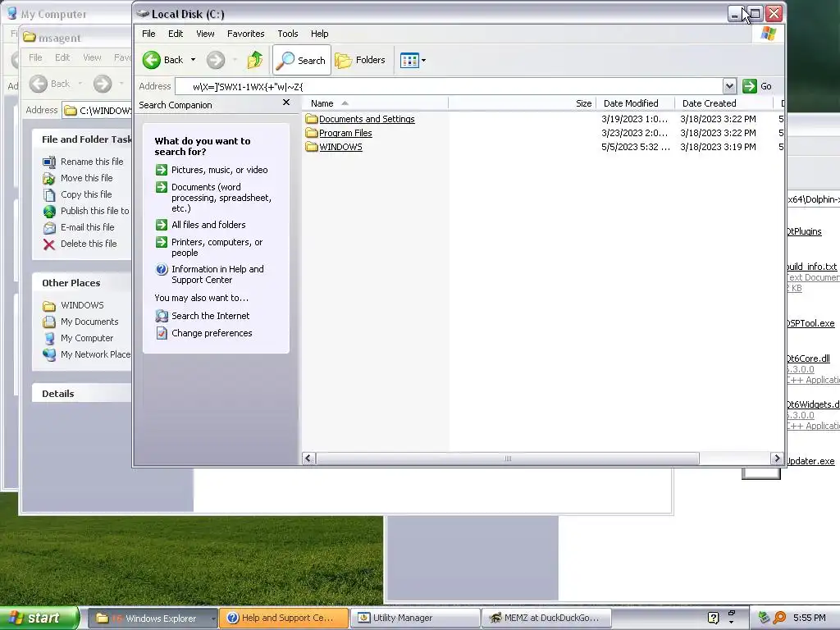Image resolution: width=840 pixels, height=630 pixels.
Task: Select Documents search option
Action: pyautogui.click(x=221, y=198)
